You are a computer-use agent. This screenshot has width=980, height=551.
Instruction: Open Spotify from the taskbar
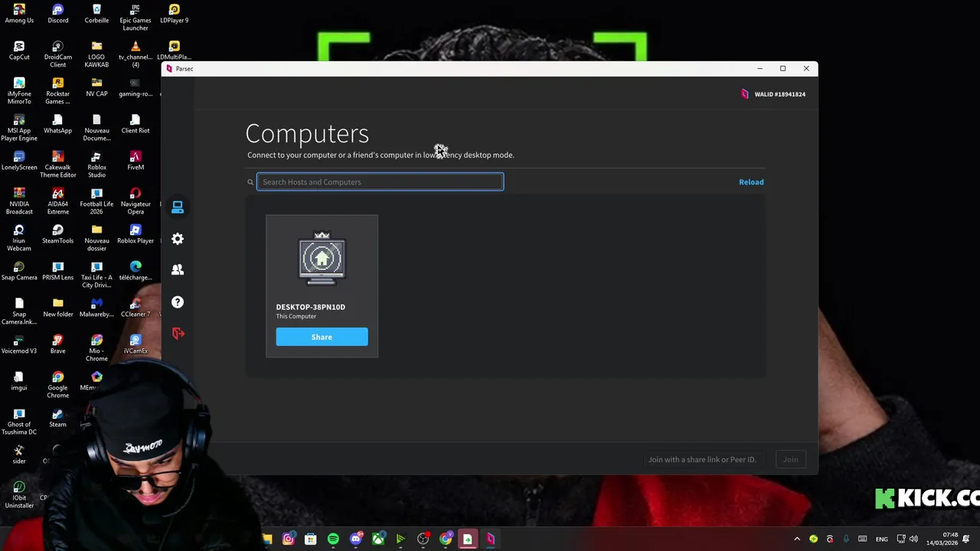pyautogui.click(x=333, y=540)
